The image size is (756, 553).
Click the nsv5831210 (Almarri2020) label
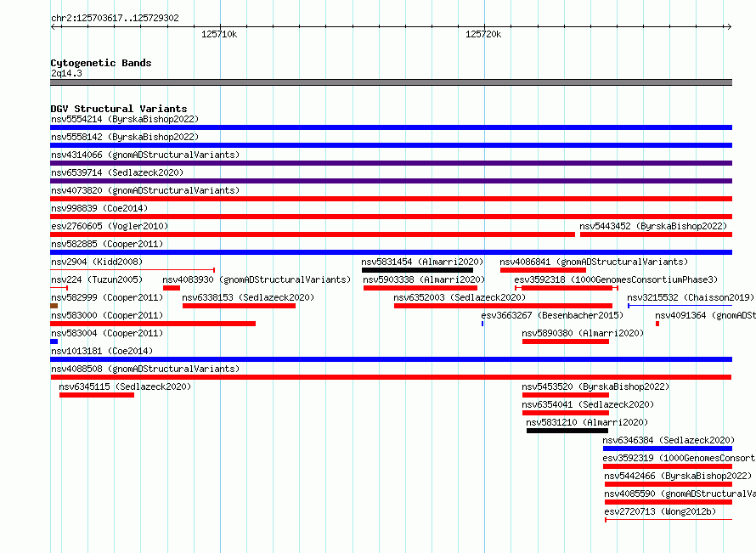587,422
